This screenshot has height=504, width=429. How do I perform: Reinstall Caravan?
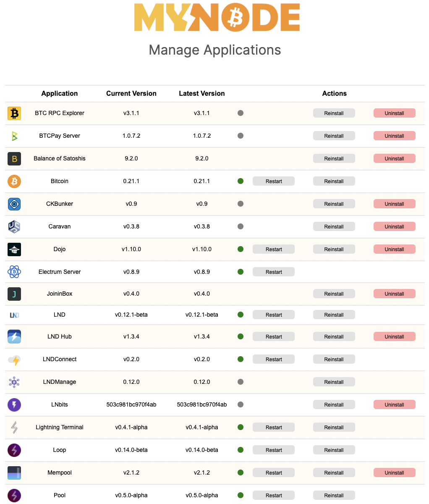click(x=334, y=226)
